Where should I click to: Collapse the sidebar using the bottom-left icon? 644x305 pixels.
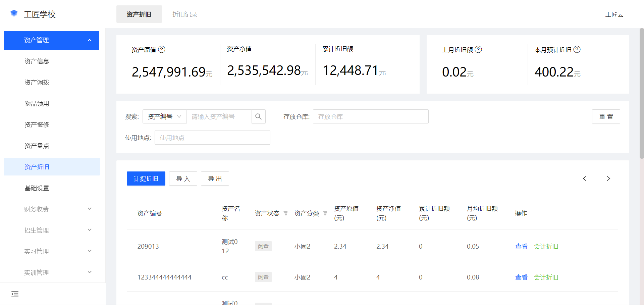coord(15,294)
